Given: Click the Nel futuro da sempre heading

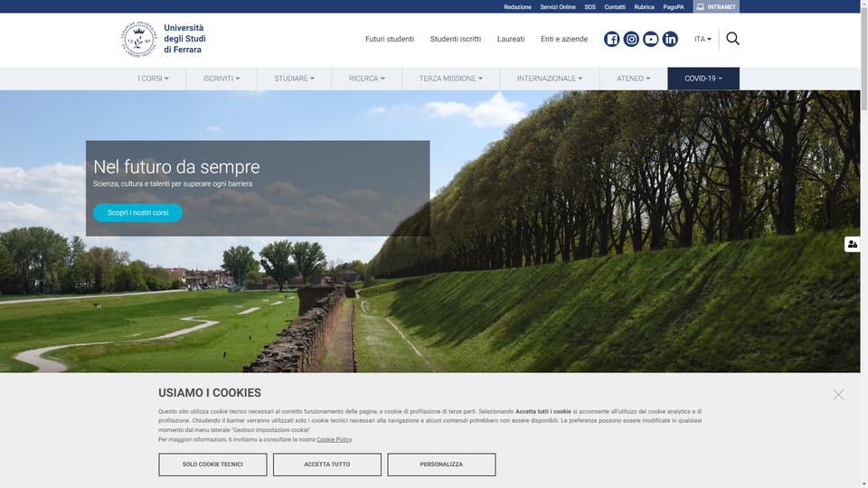Looking at the screenshot, I should pyautogui.click(x=176, y=166).
